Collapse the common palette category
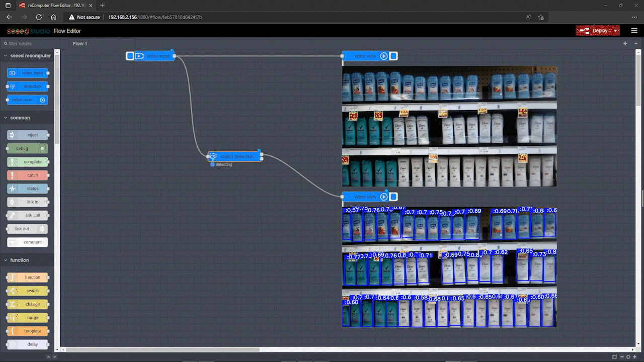Image resolution: width=644 pixels, height=362 pixels. coord(6,118)
